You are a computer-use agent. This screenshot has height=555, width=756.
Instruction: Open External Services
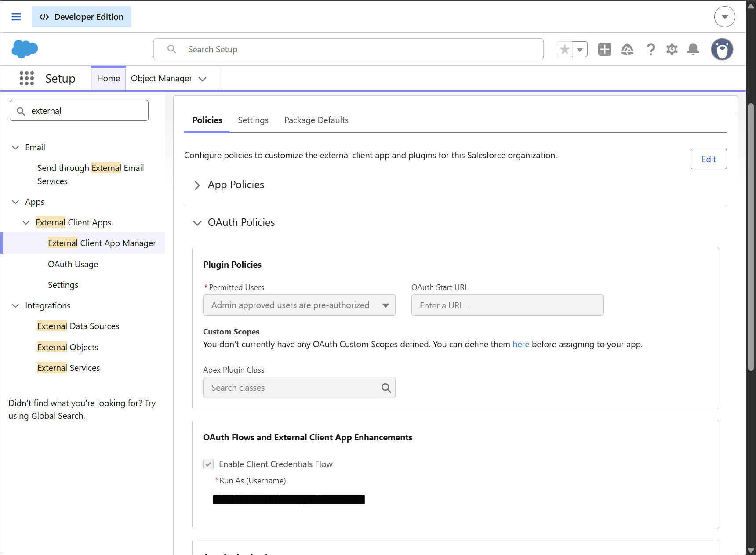(x=69, y=368)
